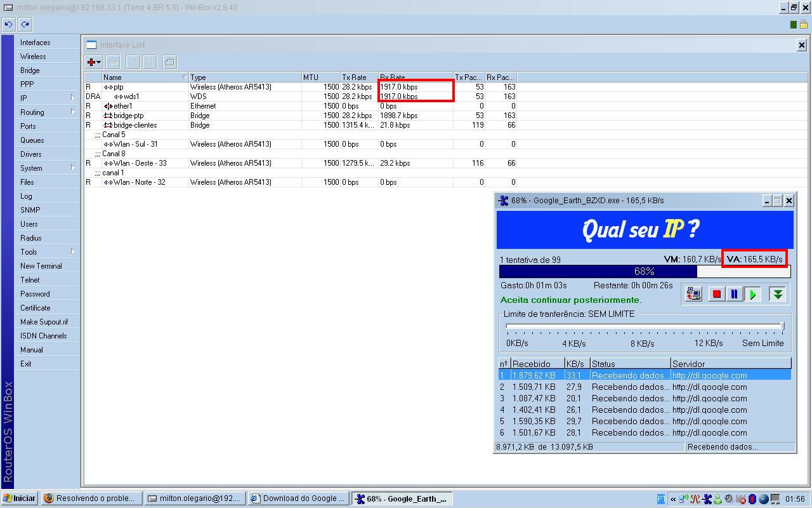Expand the System submenu arrow

point(72,168)
